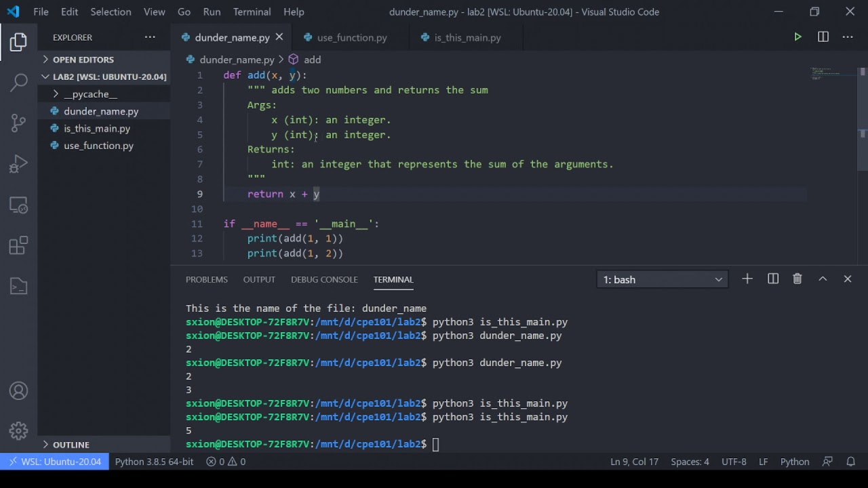Screen dimensions: 868x488
Task: Open Explorer Views and More Actions ellipsis
Action: tap(150, 37)
